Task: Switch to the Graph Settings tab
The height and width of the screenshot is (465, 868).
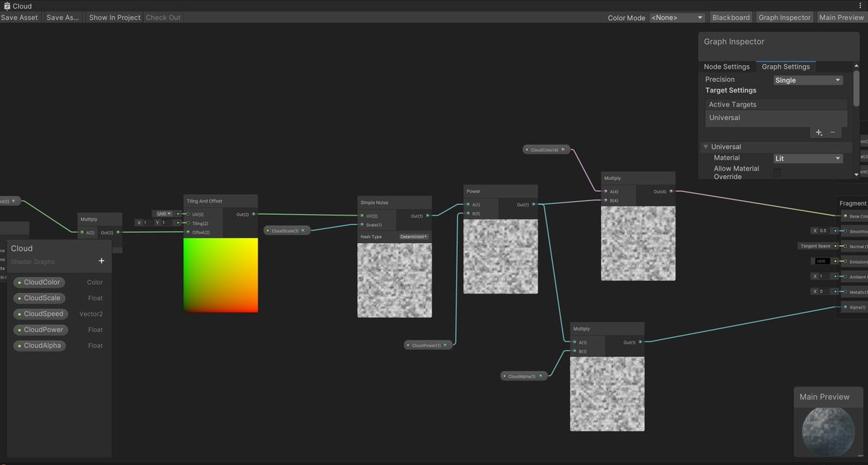Action: 786,67
